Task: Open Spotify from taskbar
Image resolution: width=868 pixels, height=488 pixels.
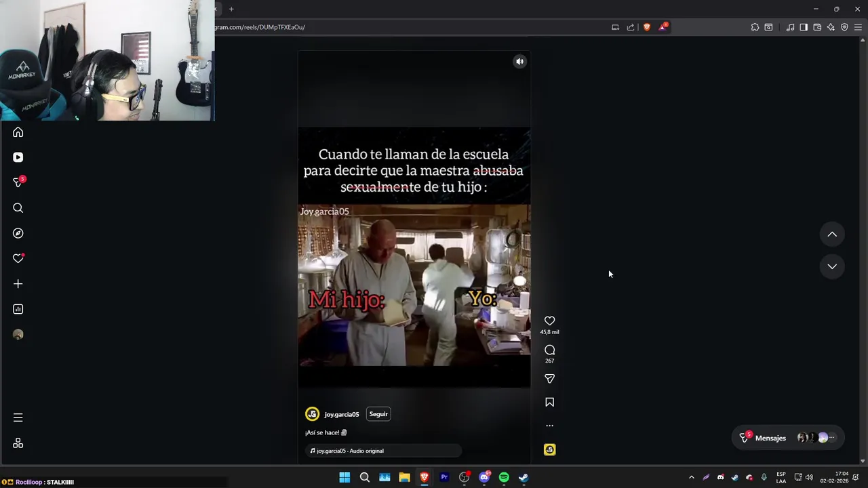Action: (504, 477)
